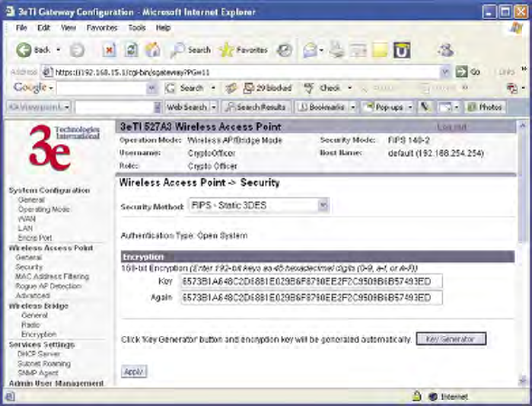
Task: Click the Web Search button
Action: [187, 107]
